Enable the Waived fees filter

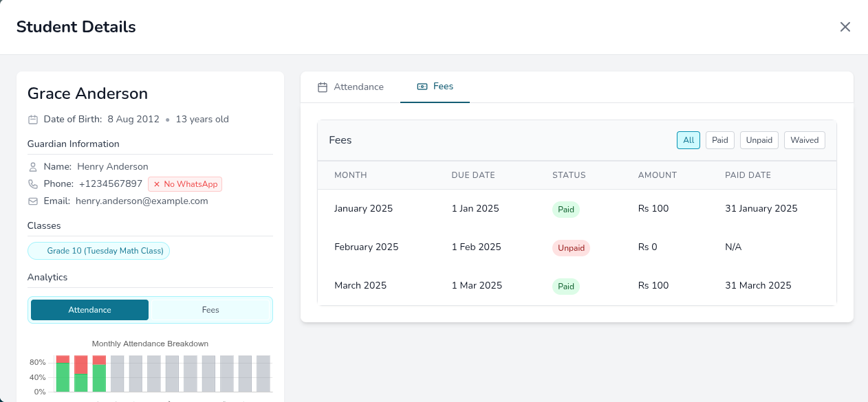(804, 139)
